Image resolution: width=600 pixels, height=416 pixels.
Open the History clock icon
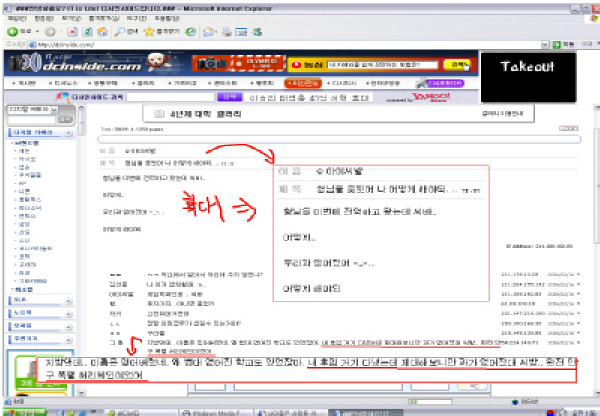click(191, 32)
